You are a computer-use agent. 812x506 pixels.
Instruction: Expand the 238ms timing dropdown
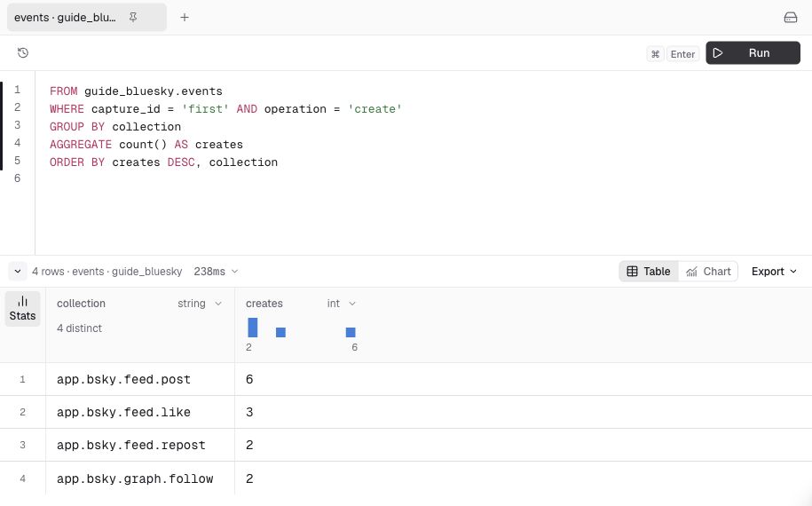tap(216, 272)
